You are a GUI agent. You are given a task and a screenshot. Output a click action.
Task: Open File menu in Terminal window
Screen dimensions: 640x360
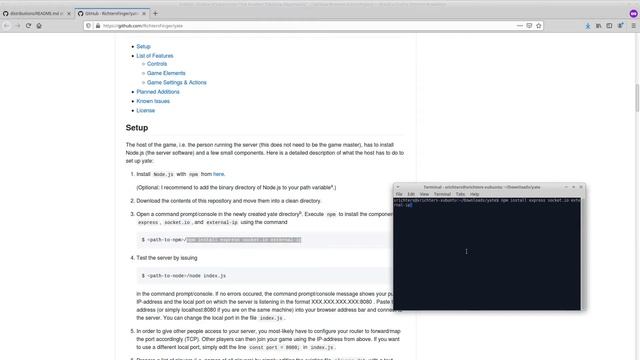(399, 194)
